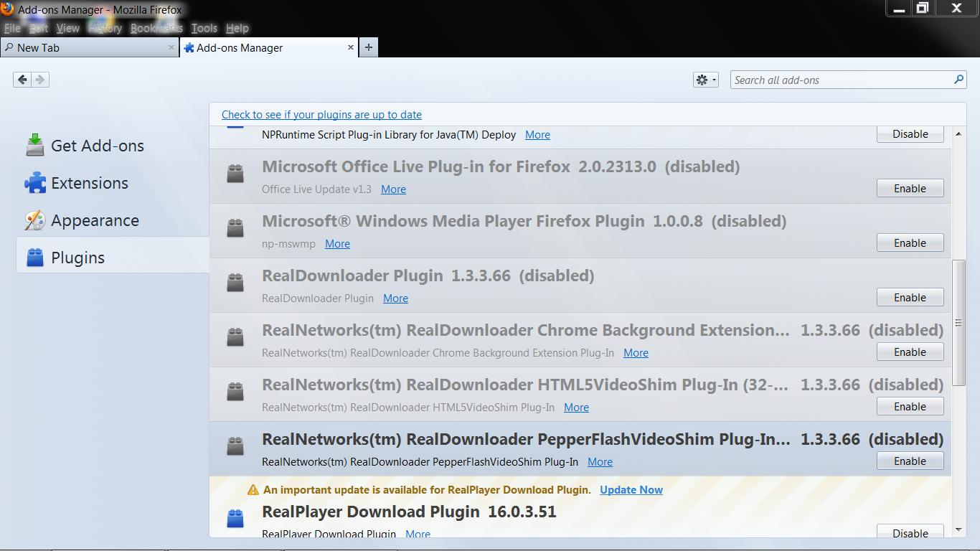Show More details for Office Live Update
Screen dimensions: 980x551
tap(393, 189)
